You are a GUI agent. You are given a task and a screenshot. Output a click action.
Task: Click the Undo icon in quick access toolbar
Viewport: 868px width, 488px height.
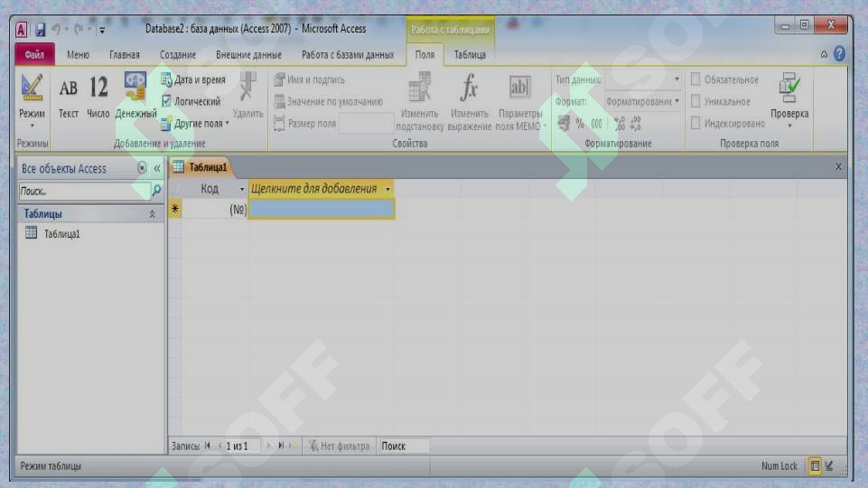coord(56,29)
